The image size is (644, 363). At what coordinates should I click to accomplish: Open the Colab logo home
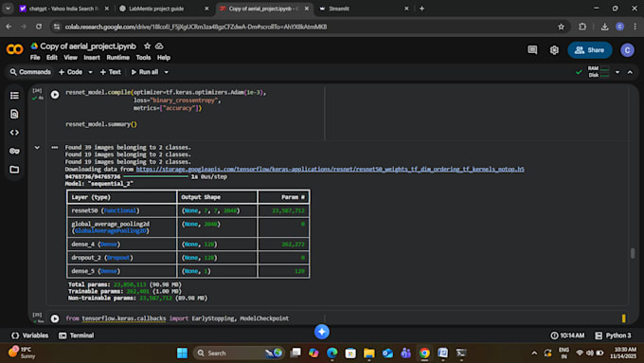pos(15,49)
